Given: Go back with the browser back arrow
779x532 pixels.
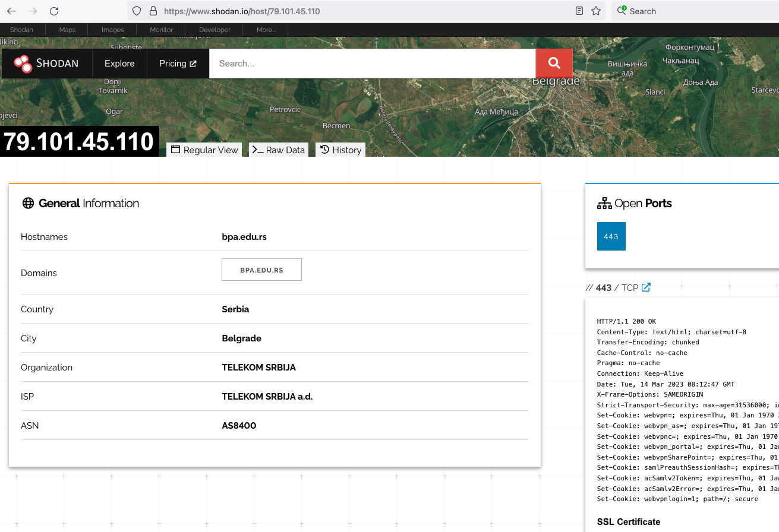Looking at the screenshot, I should 11,11.
